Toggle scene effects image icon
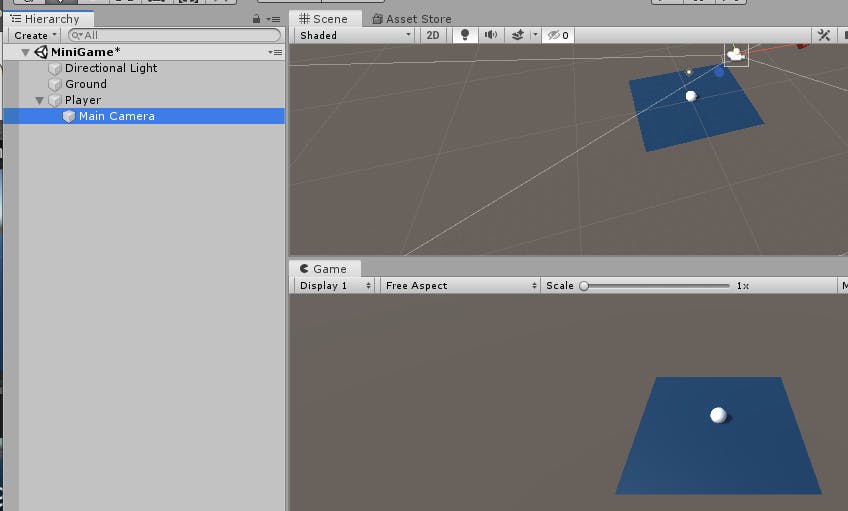This screenshot has height=511, width=848. (x=518, y=35)
